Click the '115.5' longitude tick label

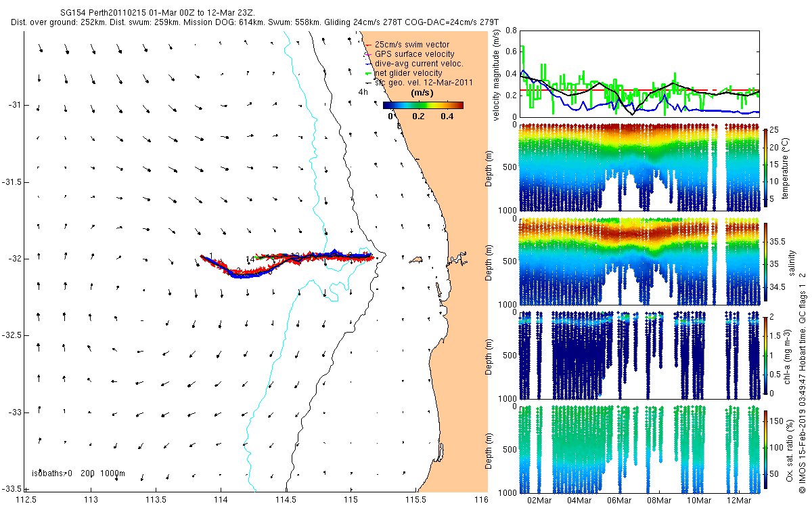416,500
